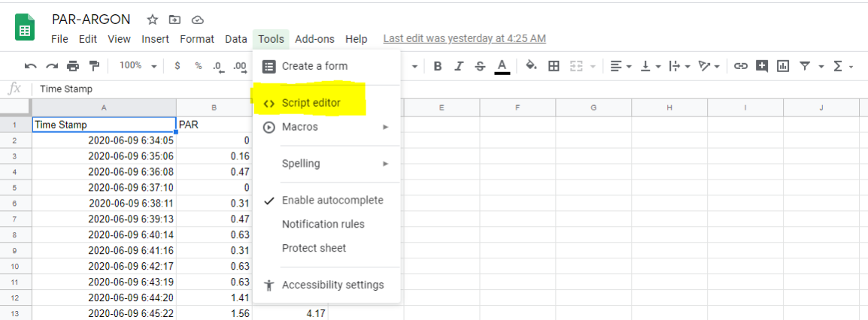The width and height of the screenshot is (868, 320).
Task: Click the undo arrow icon
Action: coord(30,66)
